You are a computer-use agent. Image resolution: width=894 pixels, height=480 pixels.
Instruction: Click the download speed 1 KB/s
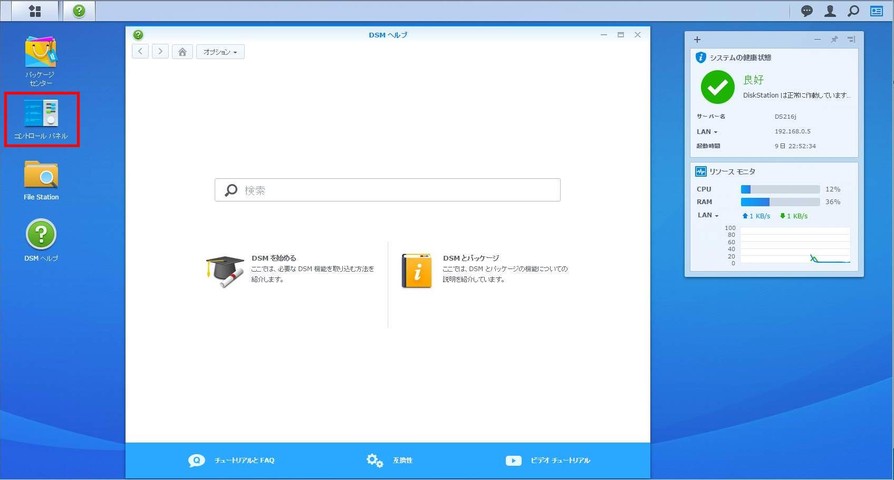(794, 216)
